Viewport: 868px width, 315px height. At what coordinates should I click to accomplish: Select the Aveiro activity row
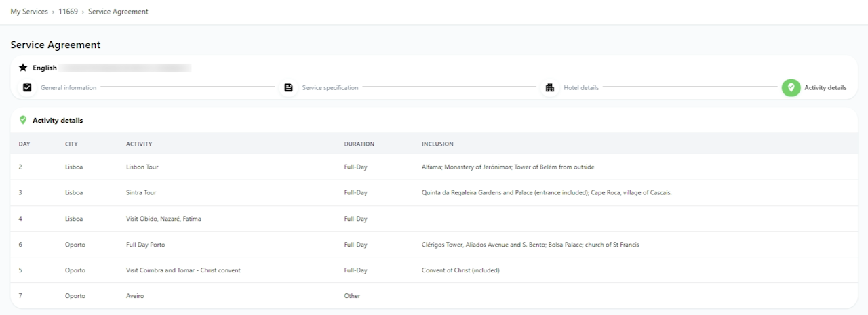pos(135,296)
